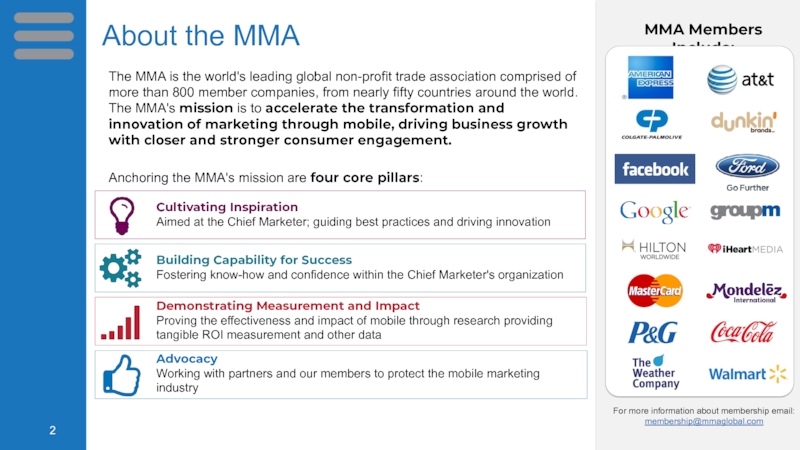Screen dimensions: 800x450
Task: Click the Facebook logo
Action: pyautogui.click(x=654, y=169)
